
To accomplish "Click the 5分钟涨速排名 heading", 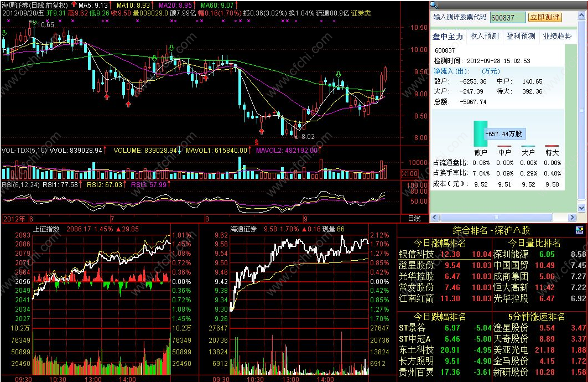I will tap(536, 317).
